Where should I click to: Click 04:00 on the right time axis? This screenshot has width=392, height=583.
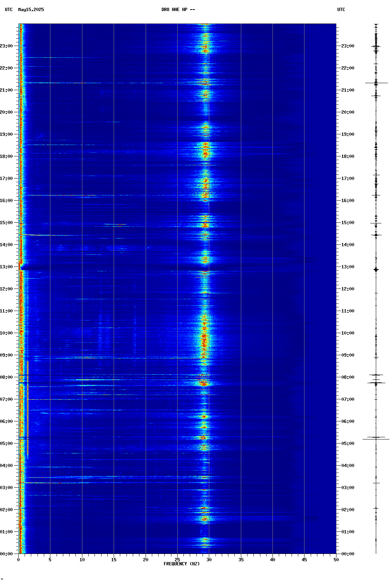coord(348,466)
